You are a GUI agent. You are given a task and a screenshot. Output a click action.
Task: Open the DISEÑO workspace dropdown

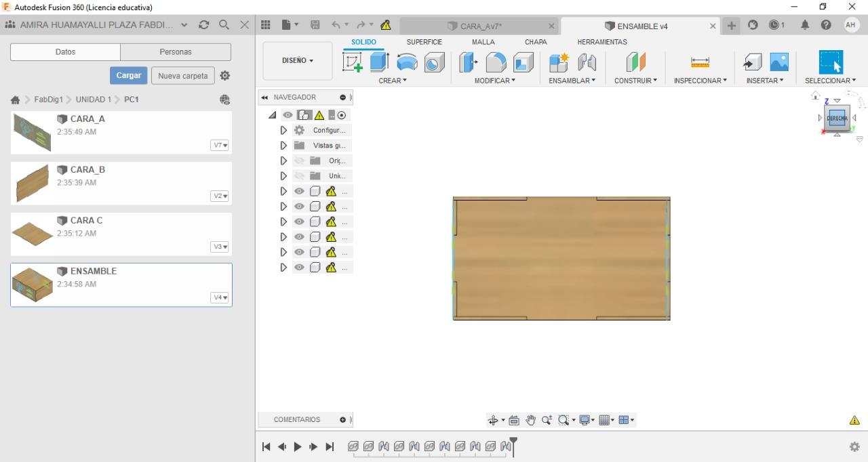[x=297, y=61]
